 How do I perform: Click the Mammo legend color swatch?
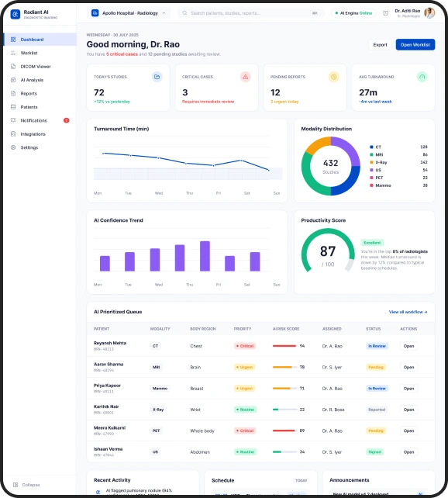[x=371, y=185]
